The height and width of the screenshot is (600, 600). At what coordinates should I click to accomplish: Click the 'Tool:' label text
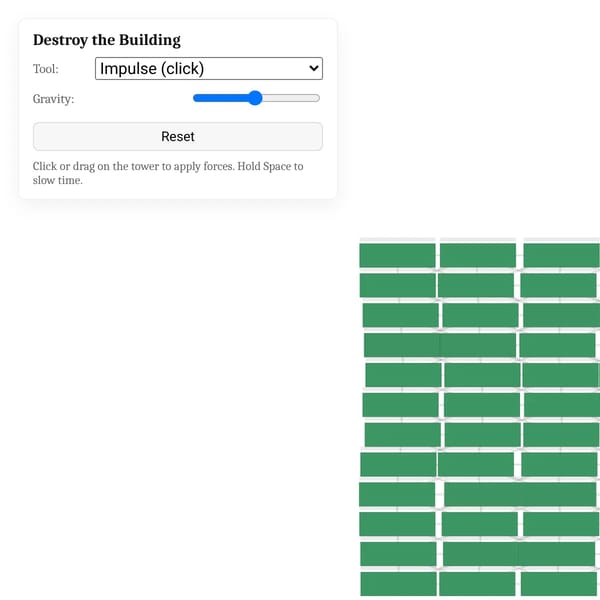click(x=46, y=69)
